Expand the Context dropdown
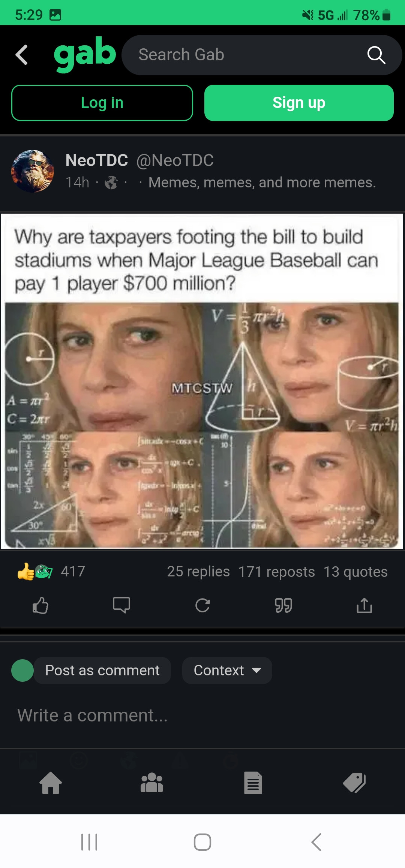Viewport: 405px width, 868px height. pyautogui.click(x=227, y=670)
